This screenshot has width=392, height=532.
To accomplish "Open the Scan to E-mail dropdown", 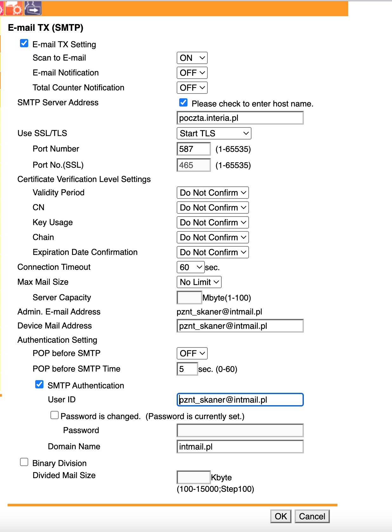I will 192,58.
